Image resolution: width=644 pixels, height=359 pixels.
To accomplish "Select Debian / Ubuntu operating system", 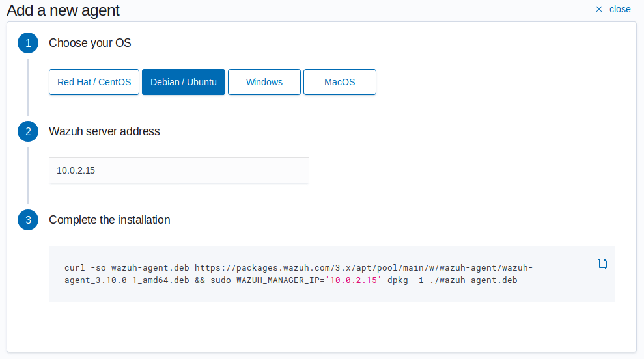I will (x=184, y=82).
